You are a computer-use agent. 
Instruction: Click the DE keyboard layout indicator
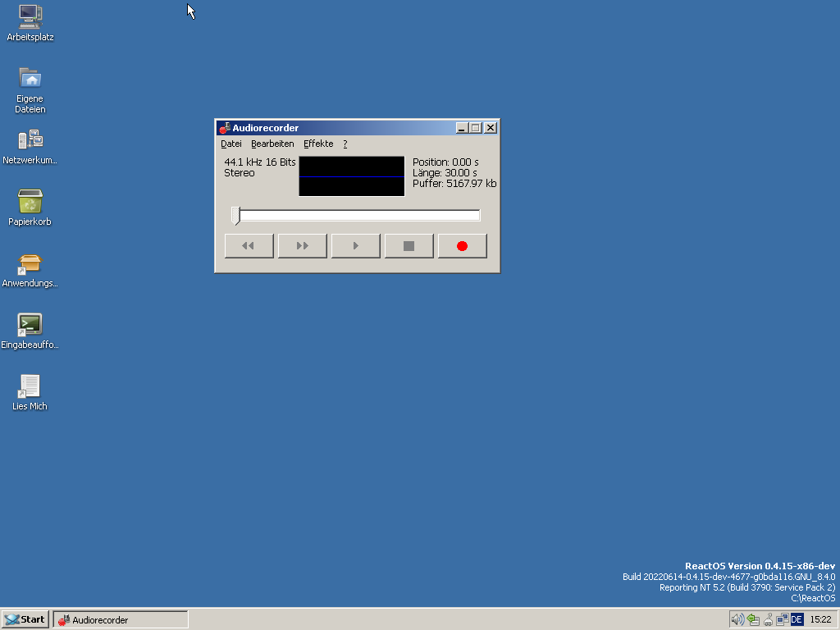tap(797, 620)
